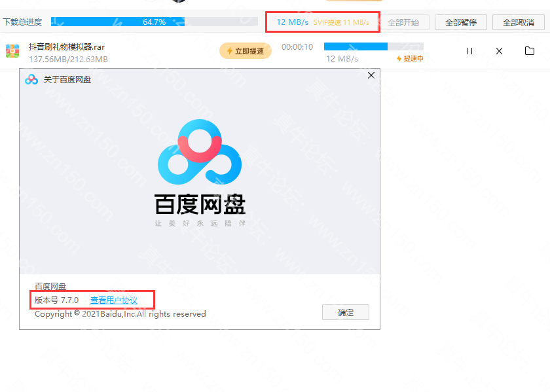
Task: Click the 让美好永远陪伴 slogan text
Action: coord(200,223)
